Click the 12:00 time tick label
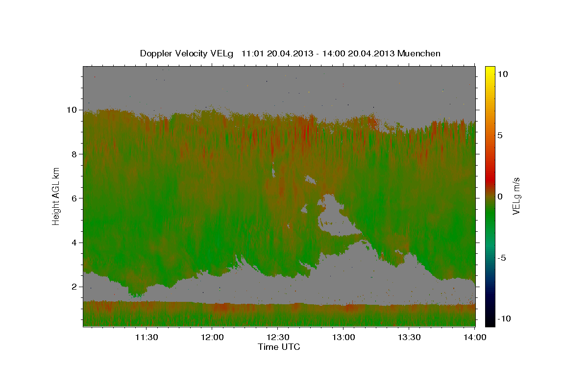Viewport: 588px width, 392px height. point(212,338)
